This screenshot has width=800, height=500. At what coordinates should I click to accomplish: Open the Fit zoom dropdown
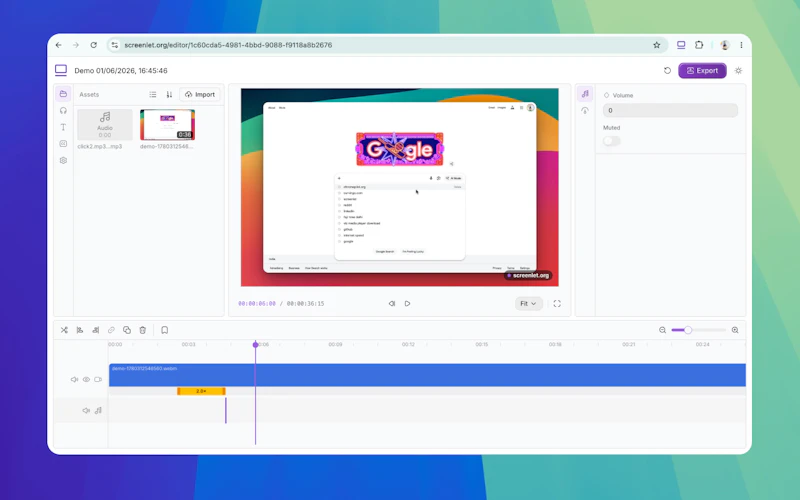coord(528,304)
